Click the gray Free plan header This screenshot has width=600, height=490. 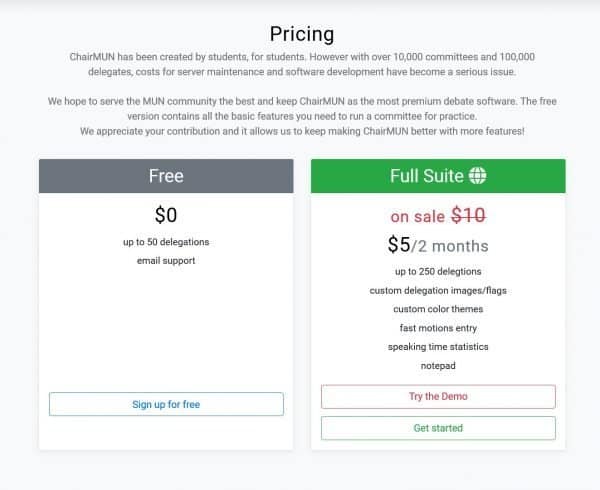166,176
